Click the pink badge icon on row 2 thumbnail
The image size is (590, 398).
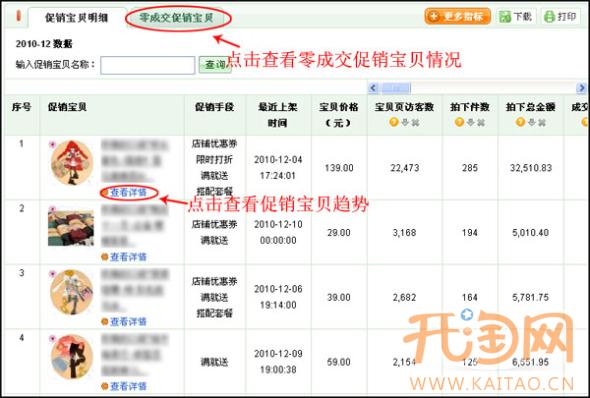coord(52,209)
